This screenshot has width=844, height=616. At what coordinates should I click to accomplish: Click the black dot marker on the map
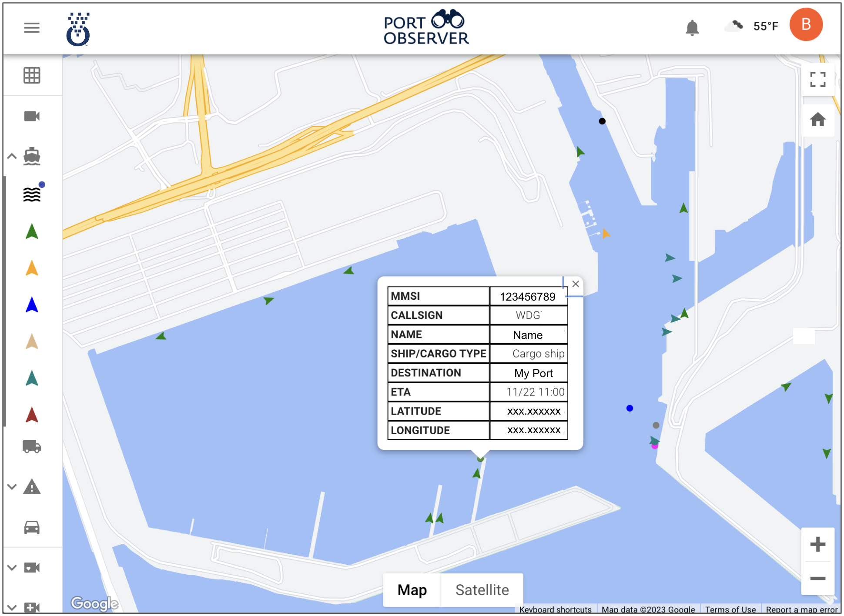[602, 121]
